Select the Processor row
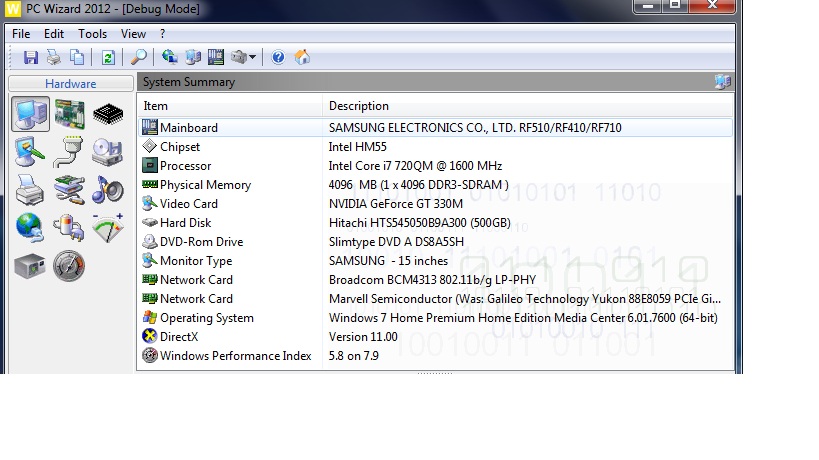This screenshot has height=460, width=819. point(436,166)
